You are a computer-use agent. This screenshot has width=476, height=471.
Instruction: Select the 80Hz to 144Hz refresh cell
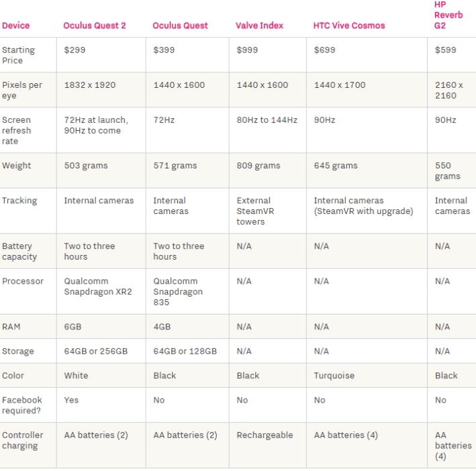click(x=267, y=120)
